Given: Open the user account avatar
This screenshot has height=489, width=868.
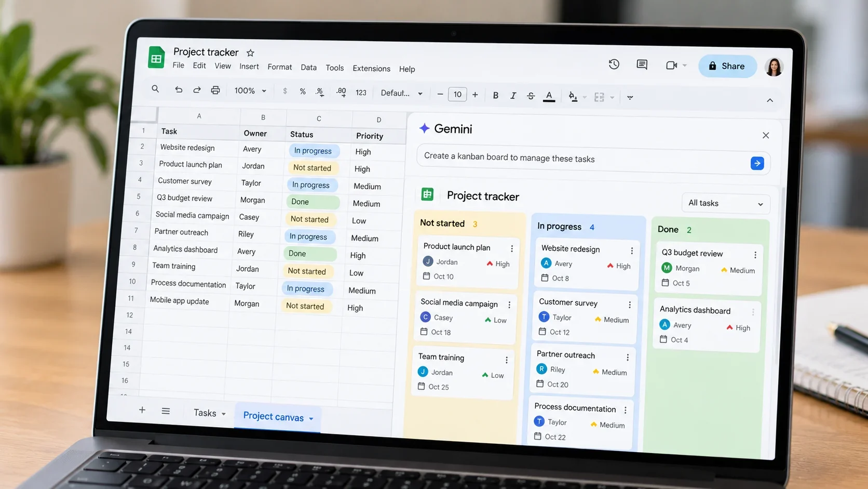Looking at the screenshot, I should [774, 67].
